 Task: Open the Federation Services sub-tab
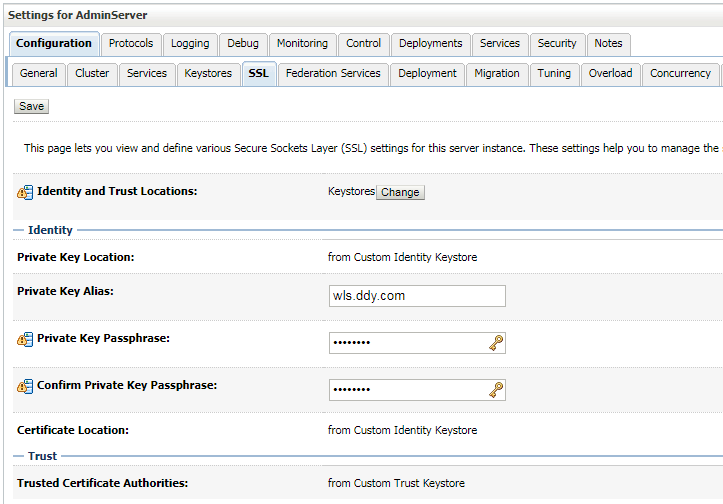point(333,74)
